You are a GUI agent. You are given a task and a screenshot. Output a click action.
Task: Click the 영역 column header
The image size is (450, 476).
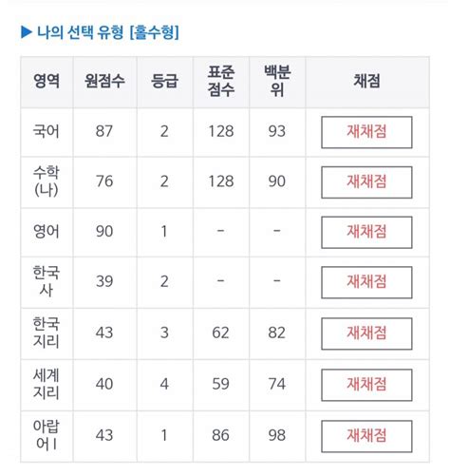pos(47,81)
